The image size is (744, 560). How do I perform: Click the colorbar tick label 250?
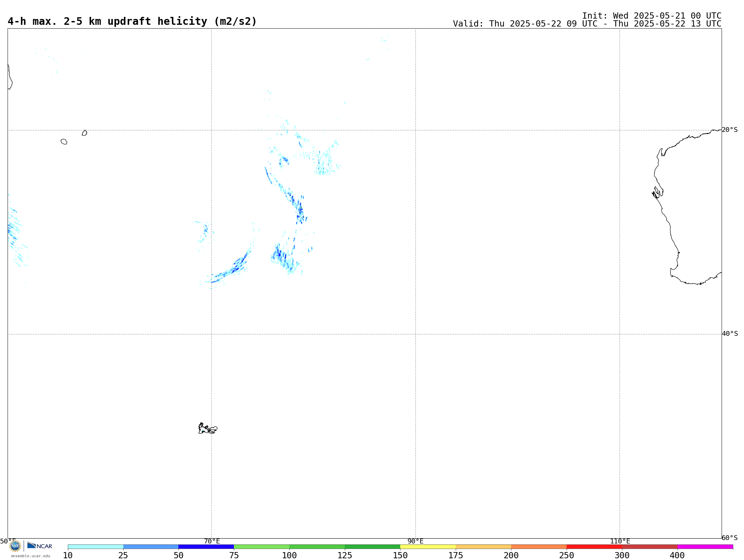click(x=567, y=556)
